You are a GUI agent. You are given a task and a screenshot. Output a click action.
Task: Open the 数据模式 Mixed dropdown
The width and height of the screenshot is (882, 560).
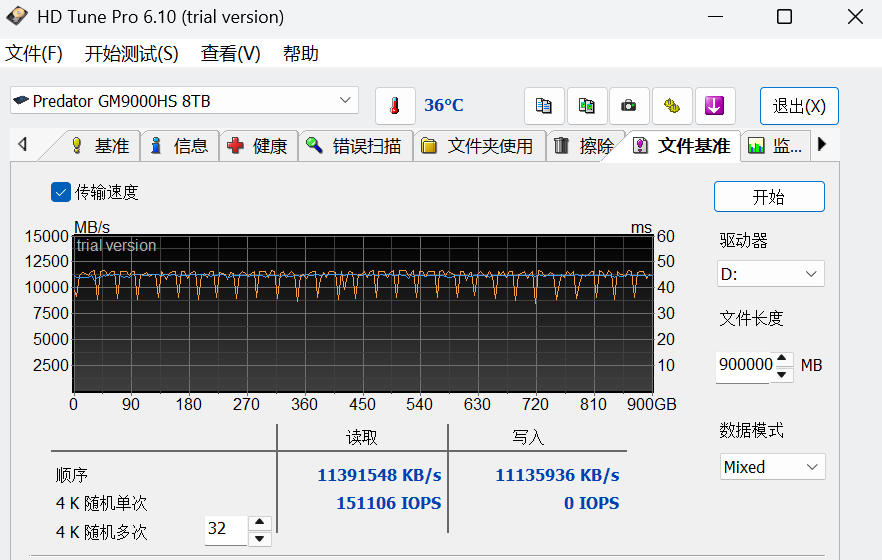point(772,467)
